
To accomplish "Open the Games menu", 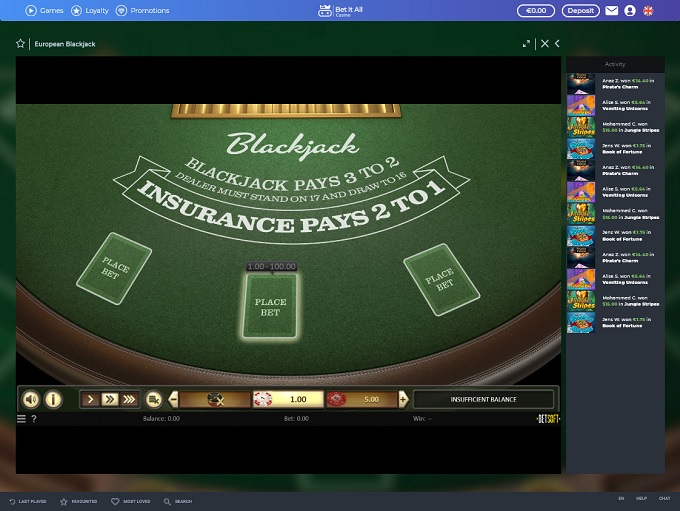I will [44, 11].
